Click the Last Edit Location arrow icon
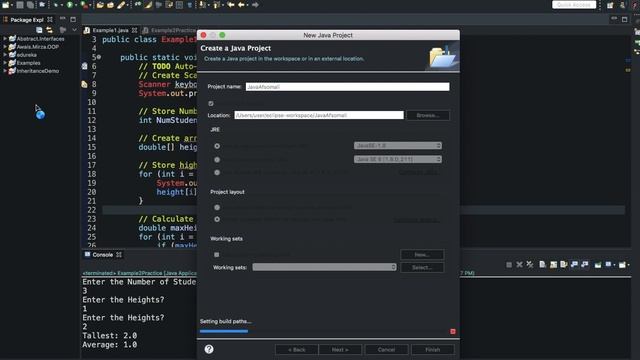The width and height of the screenshot is (640, 360). [231, 5]
